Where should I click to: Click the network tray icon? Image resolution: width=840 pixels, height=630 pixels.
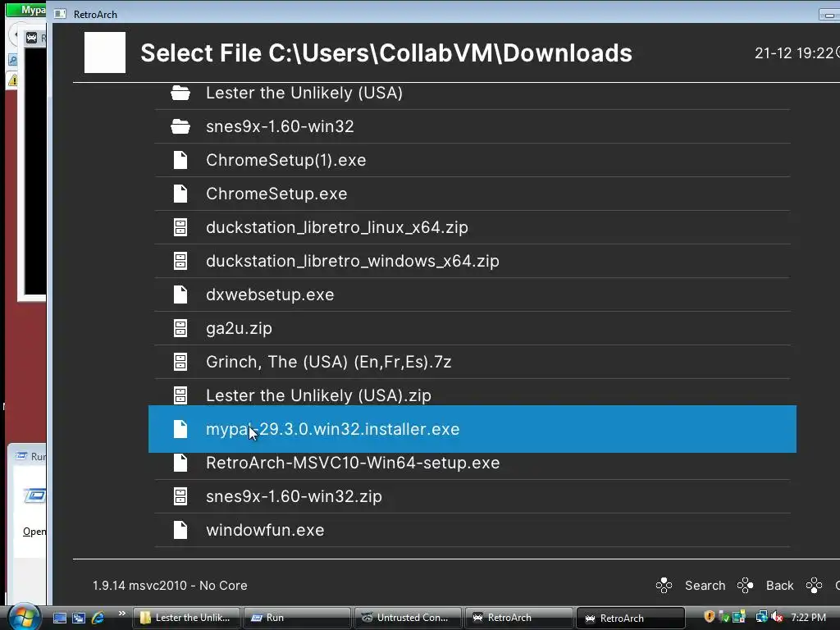coord(761,617)
